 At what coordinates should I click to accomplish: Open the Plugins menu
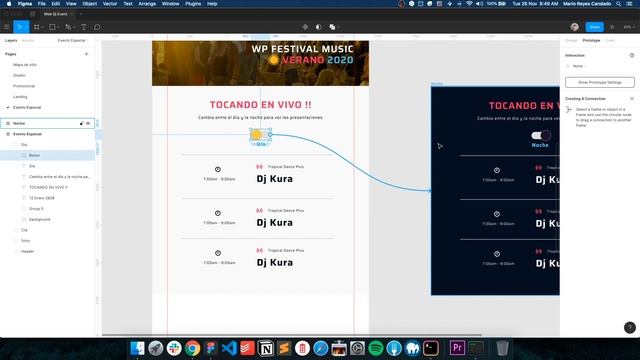click(193, 4)
